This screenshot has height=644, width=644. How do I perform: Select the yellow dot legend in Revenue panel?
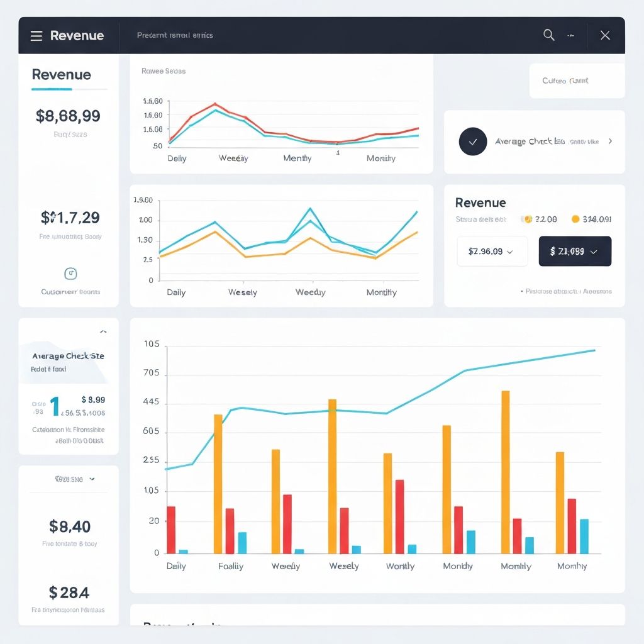pyautogui.click(x=575, y=219)
